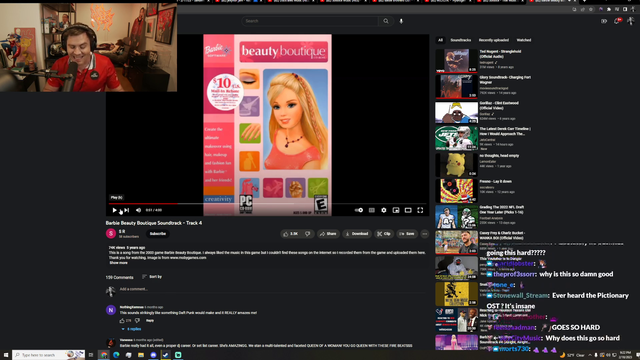Viewport: 640px width, 360px height.
Task: Open the account avatar menu
Action: click(631, 20)
